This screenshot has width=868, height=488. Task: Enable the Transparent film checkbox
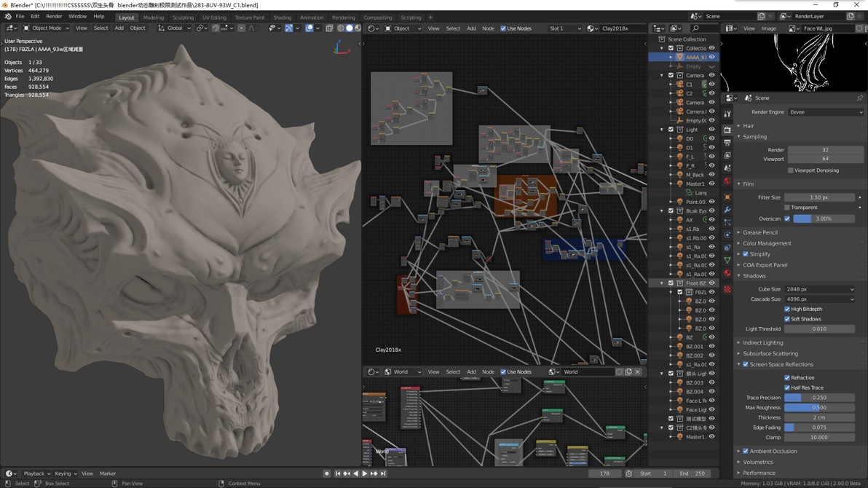point(787,207)
